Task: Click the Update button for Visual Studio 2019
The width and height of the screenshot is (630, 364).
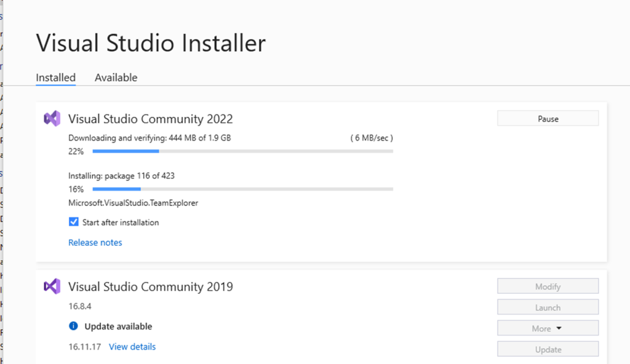Action: coord(548,349)
